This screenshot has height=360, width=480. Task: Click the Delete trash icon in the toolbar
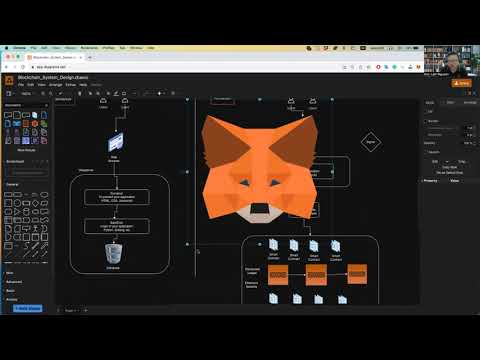pos(80,93)
